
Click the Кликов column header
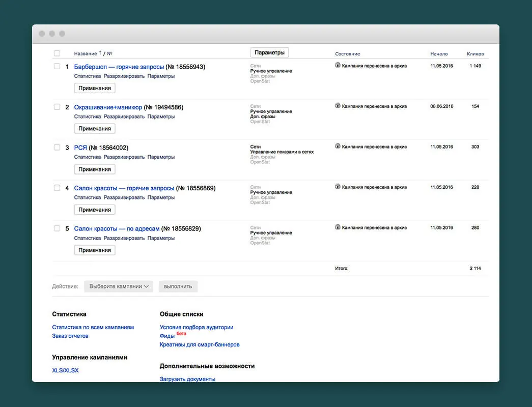pyautogui.click(x=475, y=53)
